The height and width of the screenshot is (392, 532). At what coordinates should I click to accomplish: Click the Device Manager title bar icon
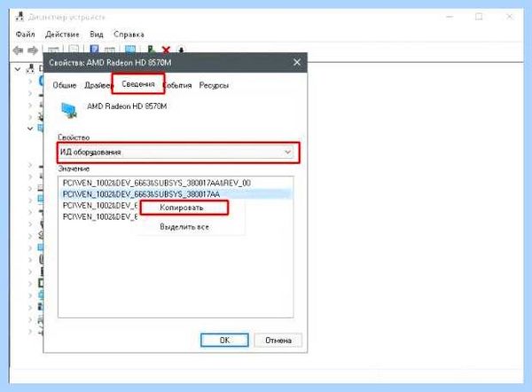coord(20,16)
